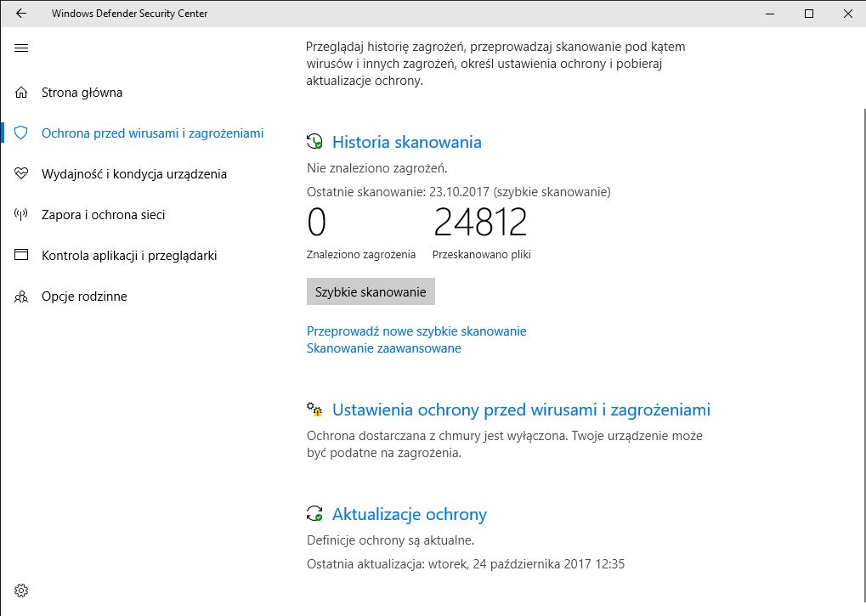Open Ustawienia ochrony przed wirusami i zagrożeniami
Image resolution: width=866 pixels, height=616 pixels.
[521, 410]
